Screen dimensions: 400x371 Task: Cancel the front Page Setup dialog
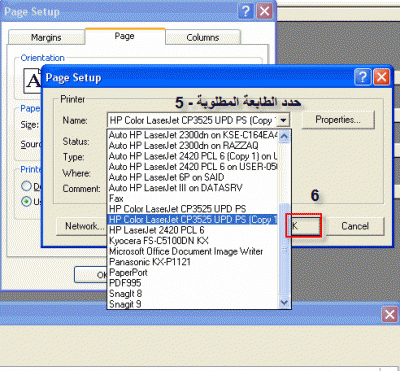(355, 226)
